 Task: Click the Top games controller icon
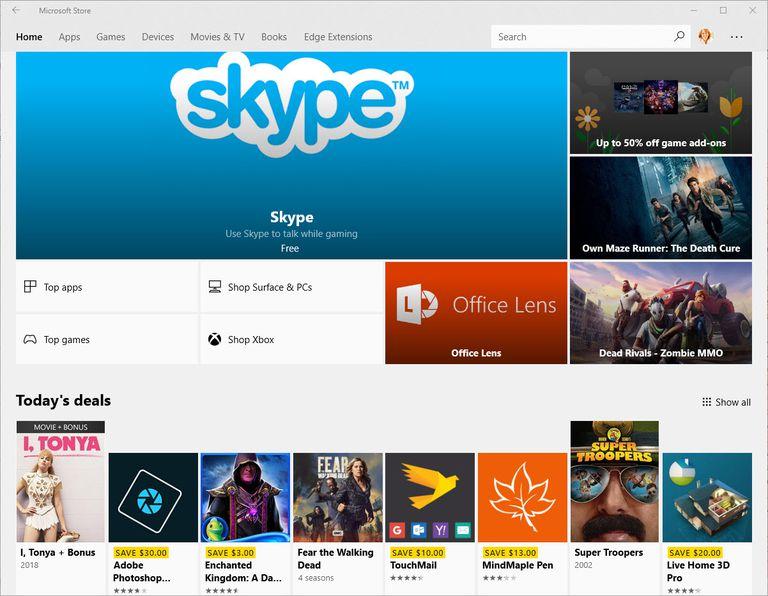pos(30,339)
